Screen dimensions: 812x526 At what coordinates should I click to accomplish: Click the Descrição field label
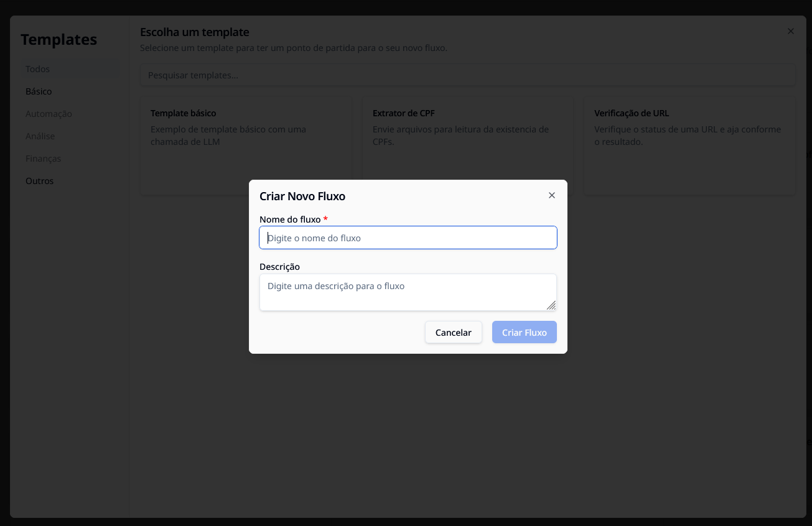[279, 267]
